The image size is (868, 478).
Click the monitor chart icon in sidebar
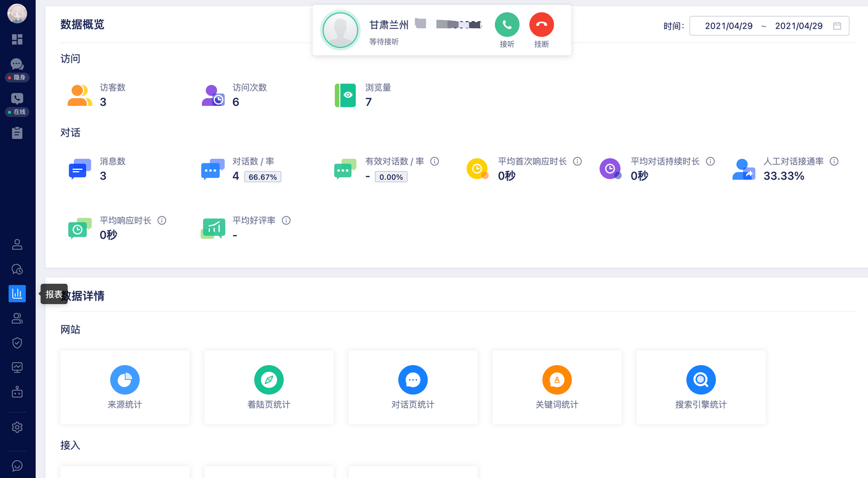17,367
